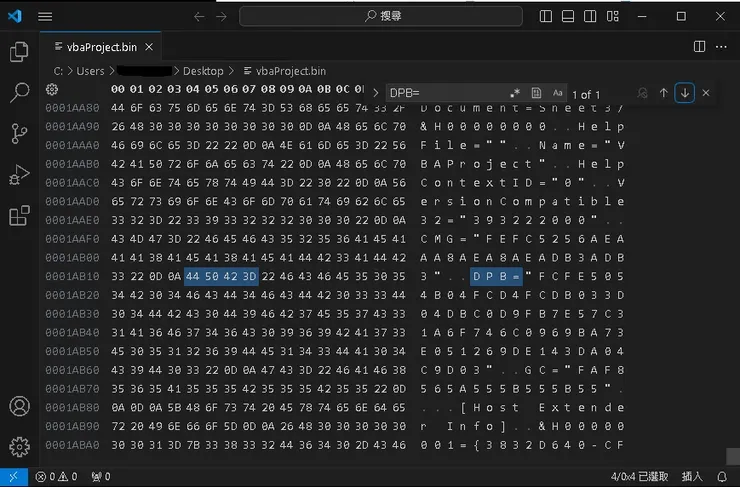
Task: Click the C: breadcrumb segment
Action: click(x=58, y=71)
